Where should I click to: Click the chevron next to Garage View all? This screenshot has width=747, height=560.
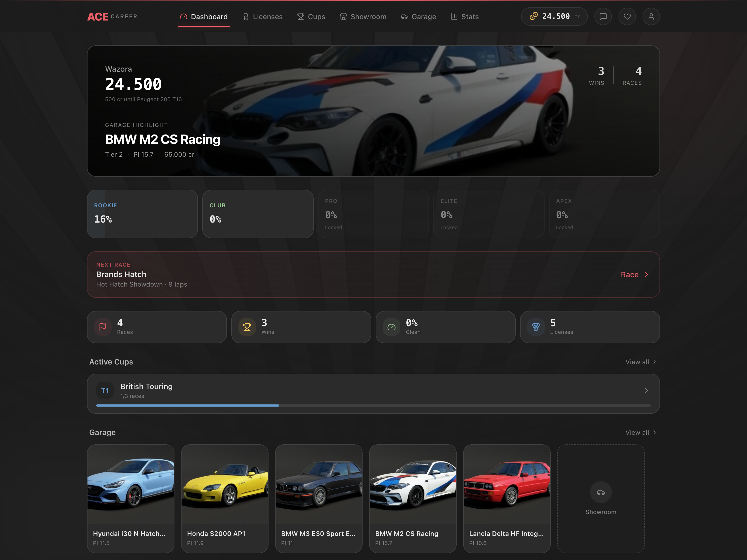[654, 432]
